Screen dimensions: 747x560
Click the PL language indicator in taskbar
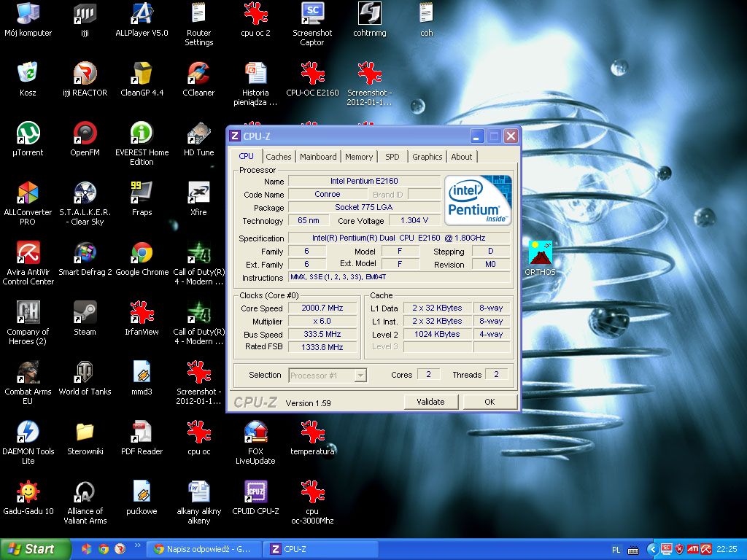coord(616,550)
